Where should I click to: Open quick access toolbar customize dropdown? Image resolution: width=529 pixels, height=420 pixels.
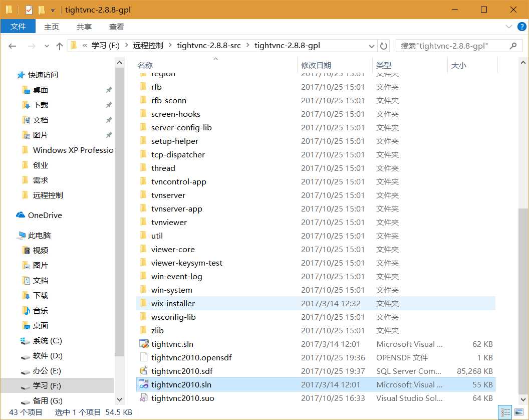[53, 11]
